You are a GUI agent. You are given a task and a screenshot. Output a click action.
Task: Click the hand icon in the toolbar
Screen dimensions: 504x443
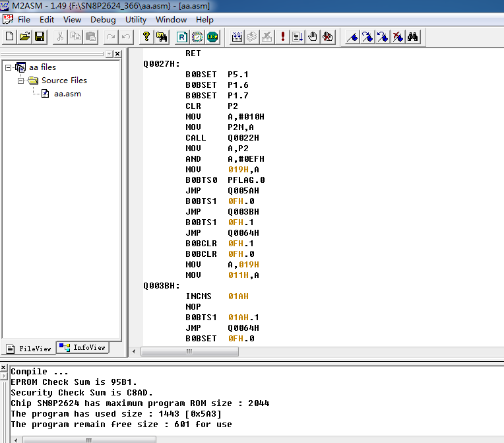coord(313,36)
